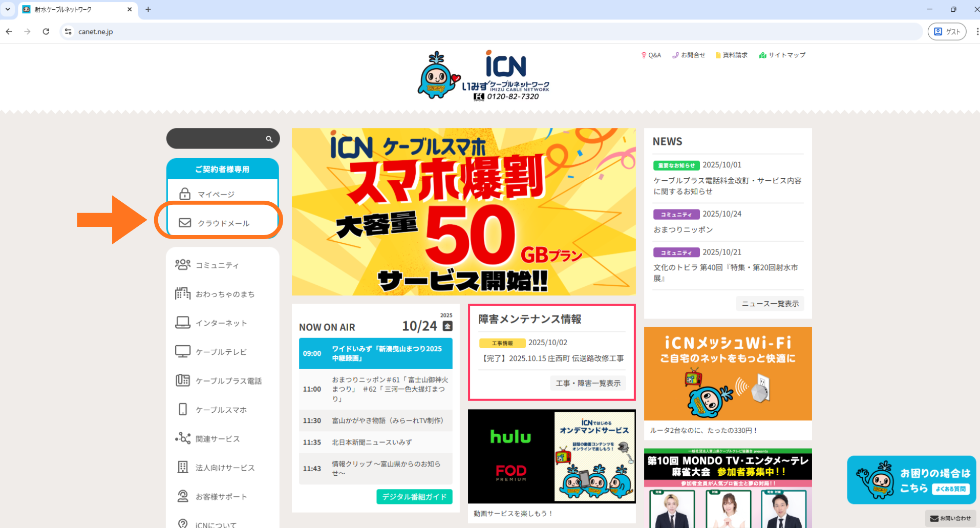The height and width of the screenshot is (528, 980).
Task: Click the デジタル番組ガイド button
Action: pyautogui.click(x=414, y=497)
